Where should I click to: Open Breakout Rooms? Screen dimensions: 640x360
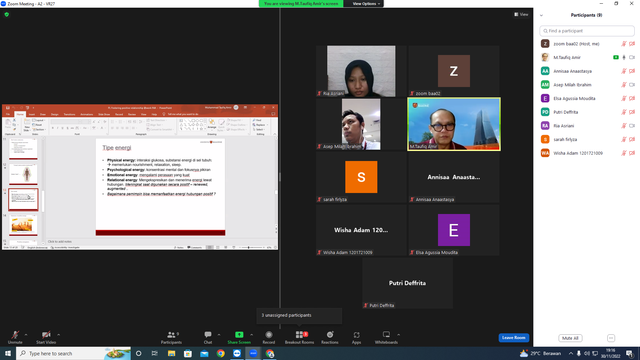[x=300, y=337]
